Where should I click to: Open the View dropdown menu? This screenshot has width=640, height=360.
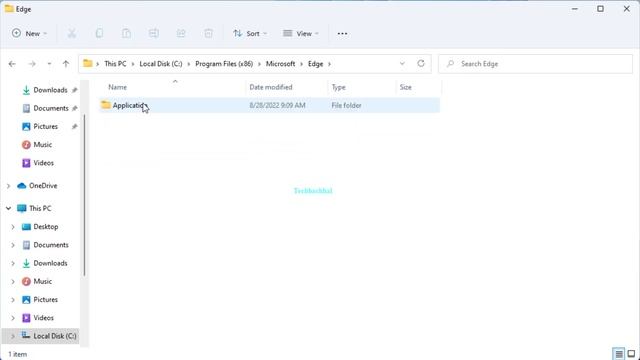(301, 33)
